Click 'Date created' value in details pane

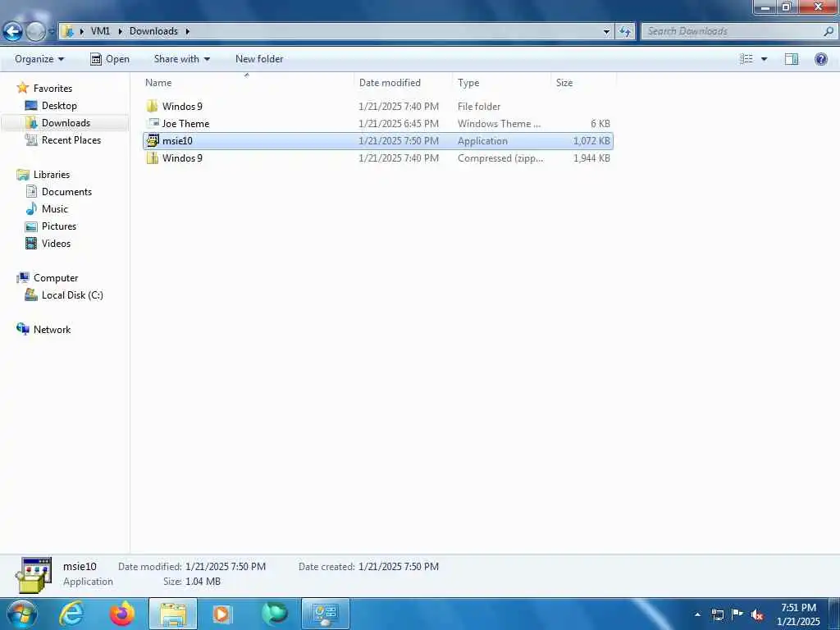398,566
